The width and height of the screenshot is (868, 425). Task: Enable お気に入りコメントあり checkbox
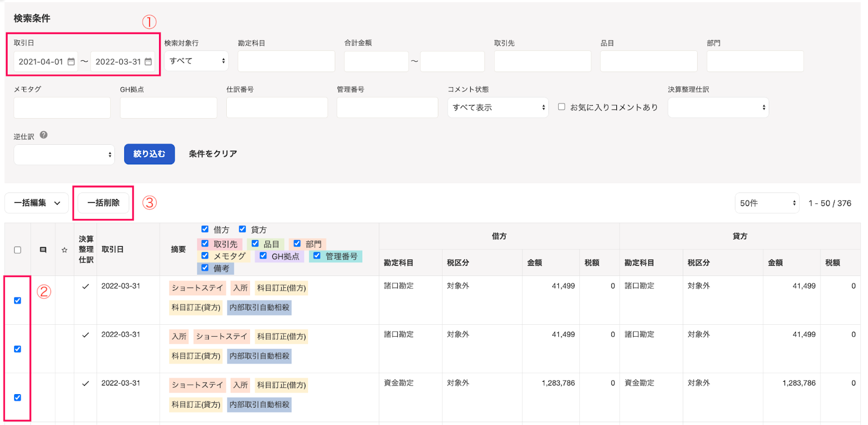click(x=561, y=107)
